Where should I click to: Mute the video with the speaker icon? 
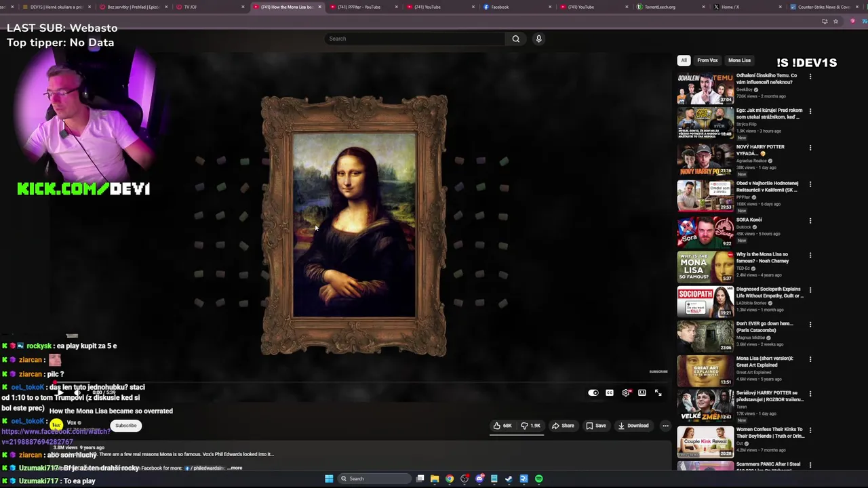[77, 392]
